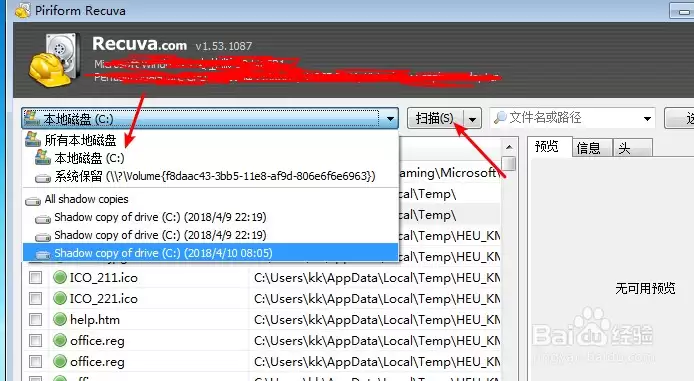
Task: Click the magnifier icon in the filename search box
Action: click(500, 118)
